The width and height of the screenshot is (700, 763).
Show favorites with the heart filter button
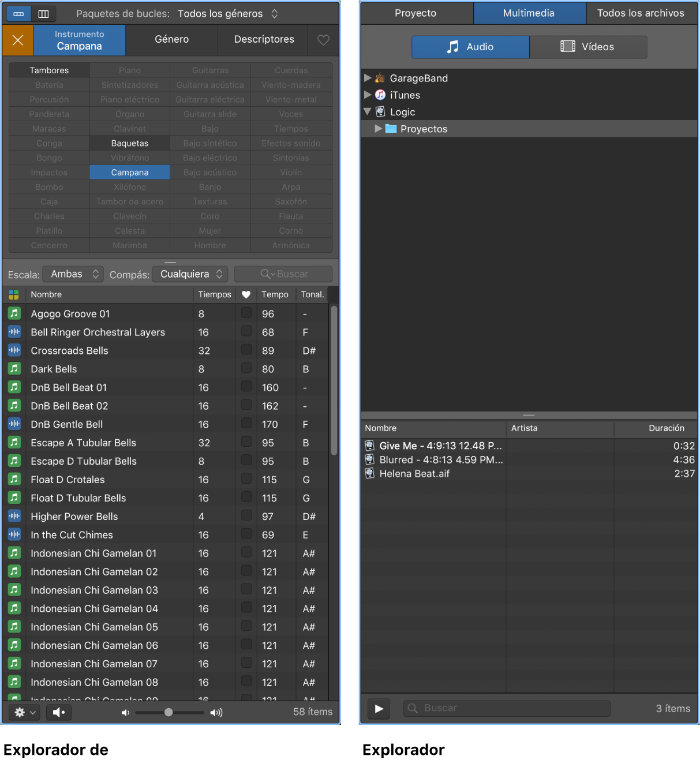(323, 39)
